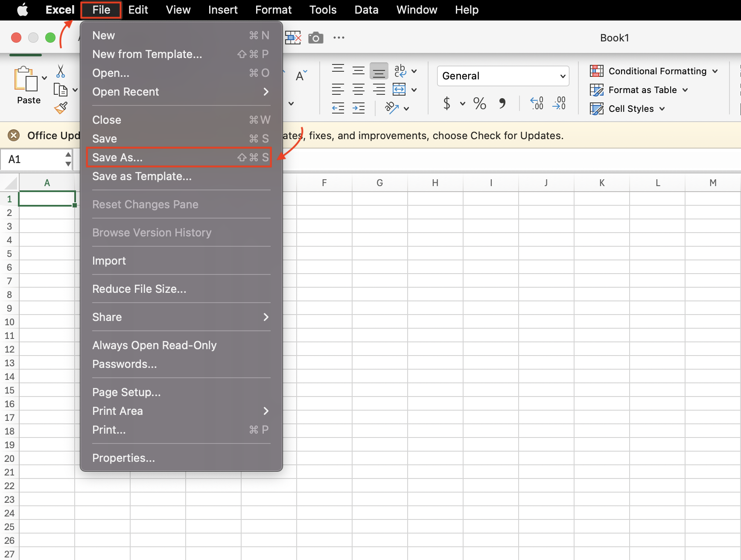Open the Excel application menu

pos(60,10)
